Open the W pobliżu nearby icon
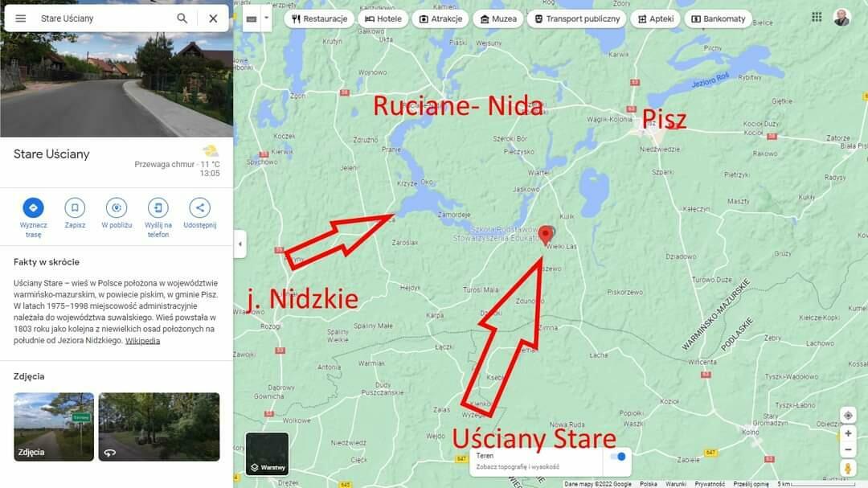Screen dimensions: 868x488 coord(117,207)
